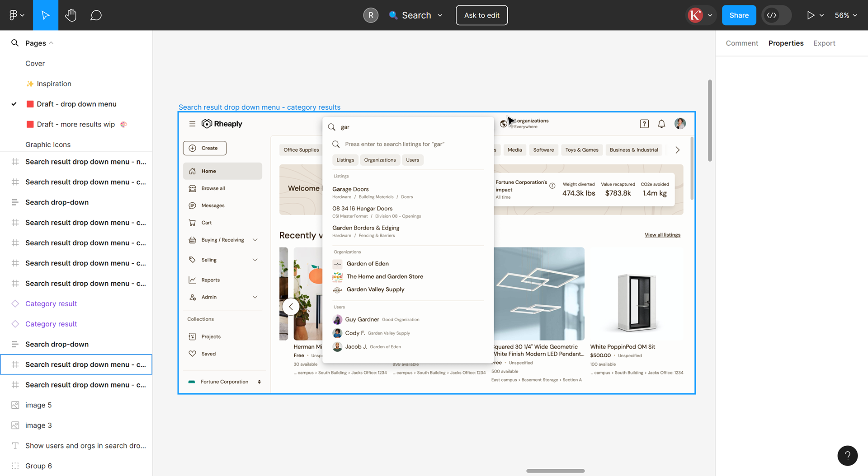Click the R user avatar in toolbar

371,15
